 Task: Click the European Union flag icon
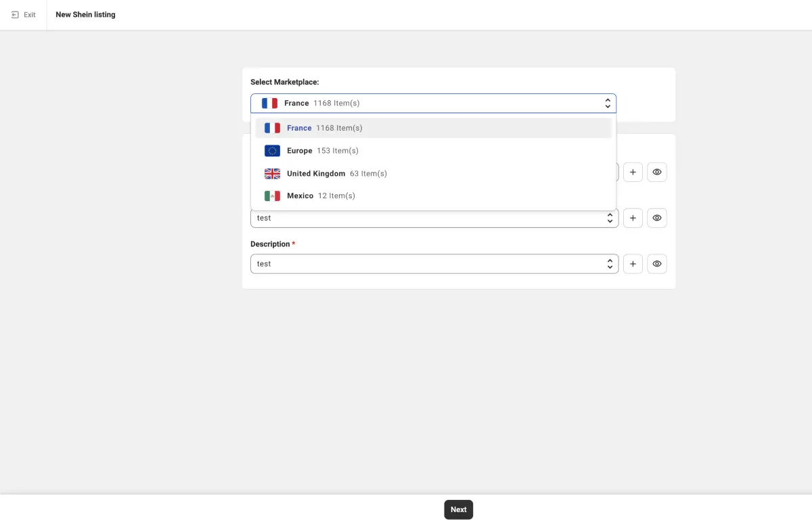point(272,151)
